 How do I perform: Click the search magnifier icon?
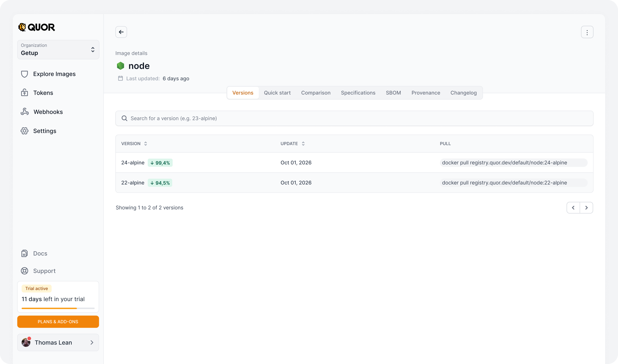[124, 118]
